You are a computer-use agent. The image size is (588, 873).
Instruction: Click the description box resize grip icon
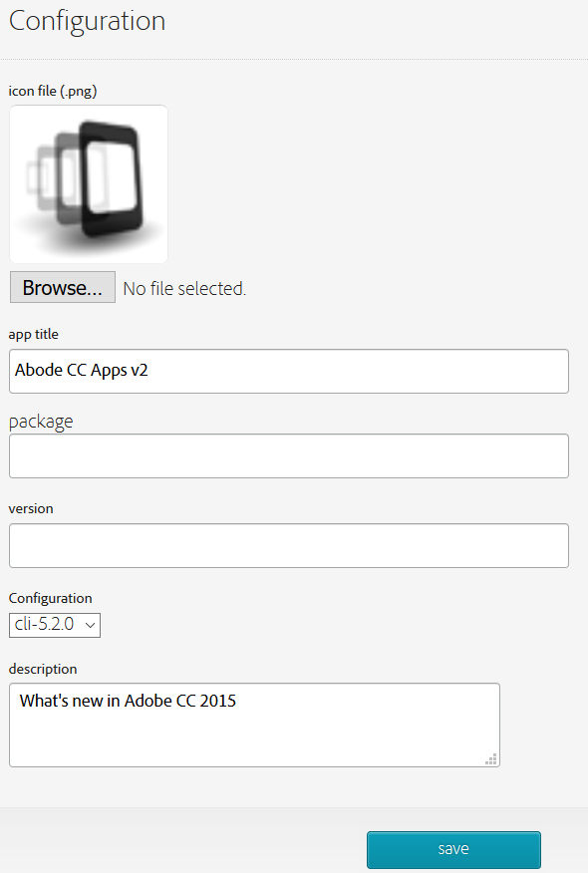[x=491, y=758]
